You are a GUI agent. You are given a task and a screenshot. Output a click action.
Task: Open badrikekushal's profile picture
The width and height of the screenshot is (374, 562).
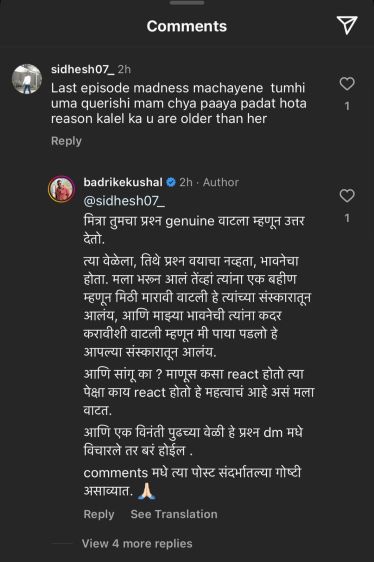coord(62,189)
